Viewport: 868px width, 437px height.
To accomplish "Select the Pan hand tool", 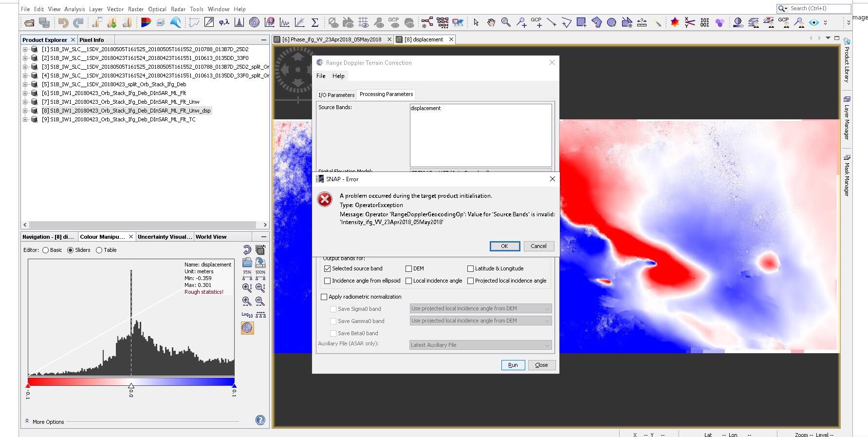I will click(491, 22).
